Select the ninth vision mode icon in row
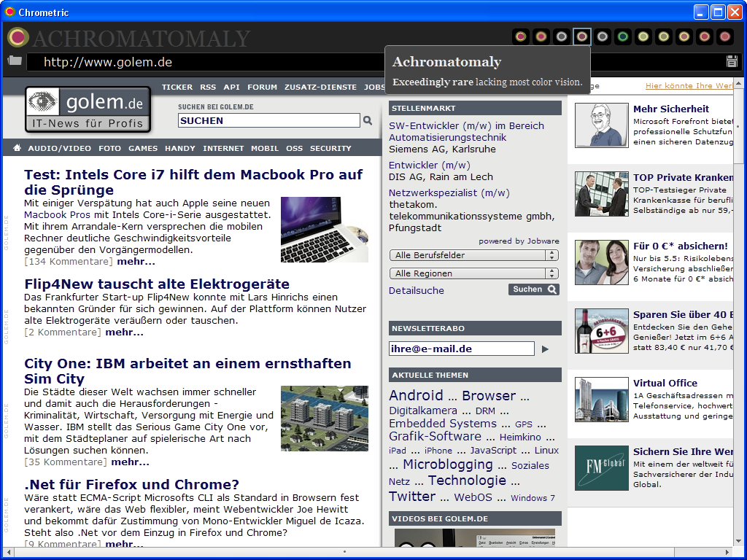Viewport: 747px width, 560px height. pyautogui.click(x=684, y=36)
